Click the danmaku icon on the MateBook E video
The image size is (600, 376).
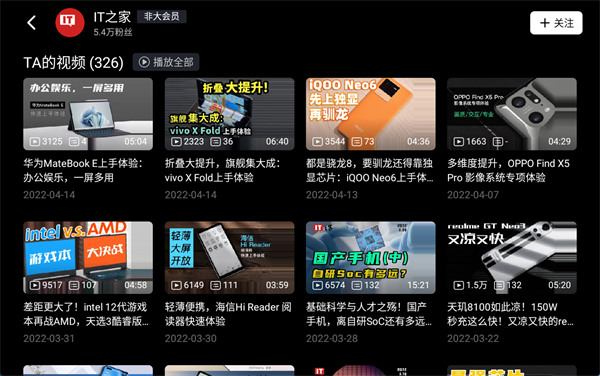click(74, 142)
